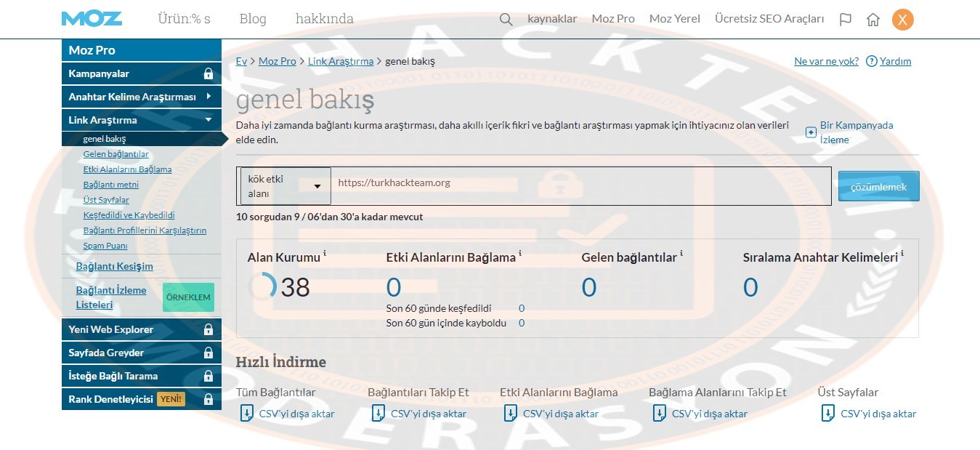Open the search magnifier icon
The image size is (980, 450).
pos(506,20)
